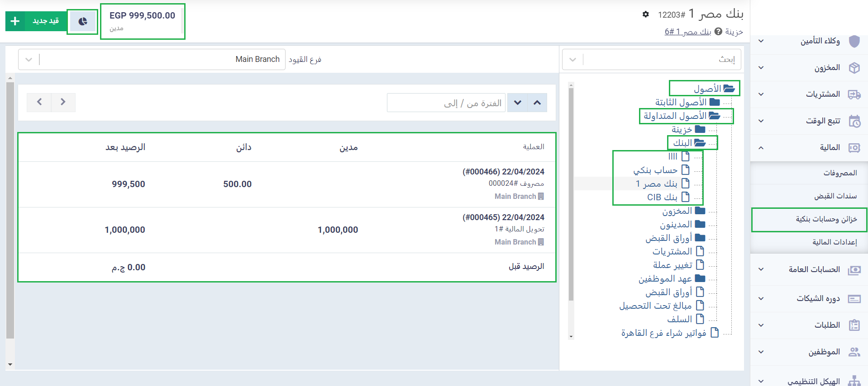Open the بنك مصر 1 #6 treasury link
The width and height of the screenshot is (868, 386).
tap(688, 32)
